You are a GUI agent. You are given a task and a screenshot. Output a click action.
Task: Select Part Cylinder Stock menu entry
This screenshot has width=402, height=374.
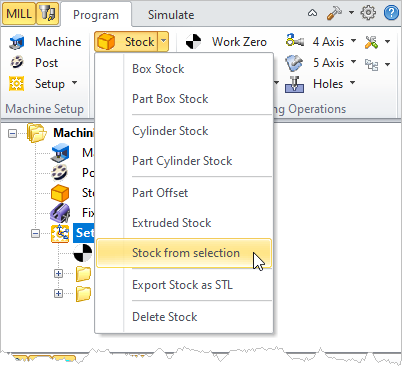184,161
